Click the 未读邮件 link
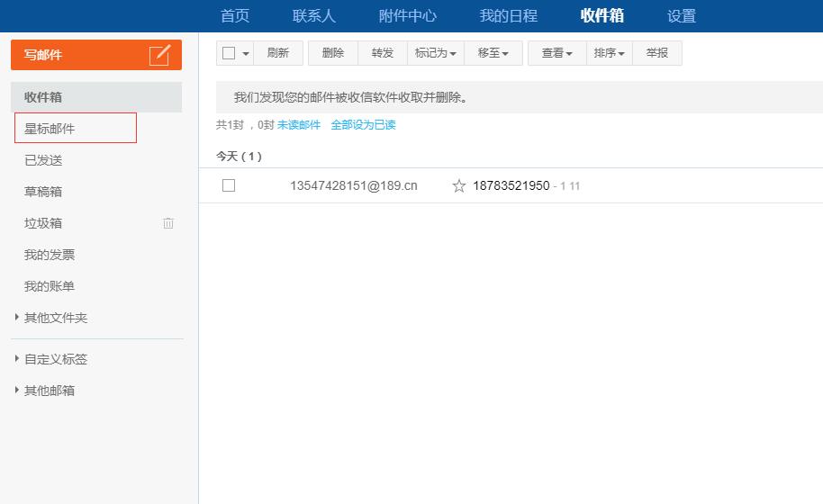This screenshot has height=504, width=823. [x=298, y=125]
